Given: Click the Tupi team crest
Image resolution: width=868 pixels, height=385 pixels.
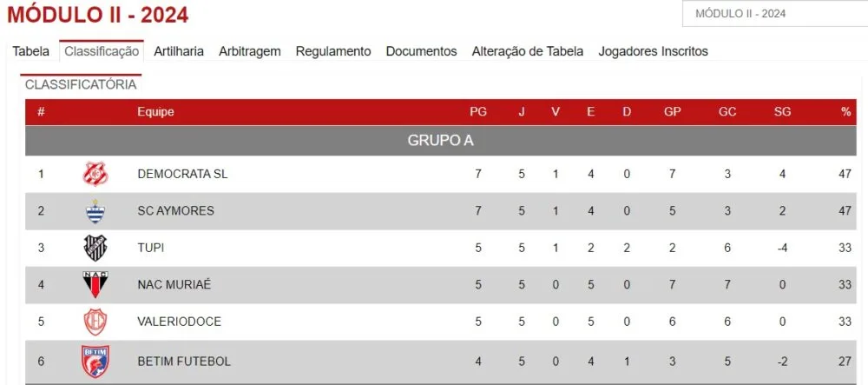Looking at the screenshot, I should (x=95, y=249).
